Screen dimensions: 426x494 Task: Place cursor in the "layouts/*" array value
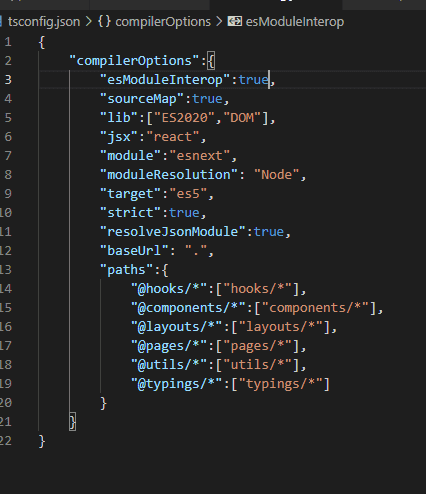pyautogui.click(x=281, y=327)
